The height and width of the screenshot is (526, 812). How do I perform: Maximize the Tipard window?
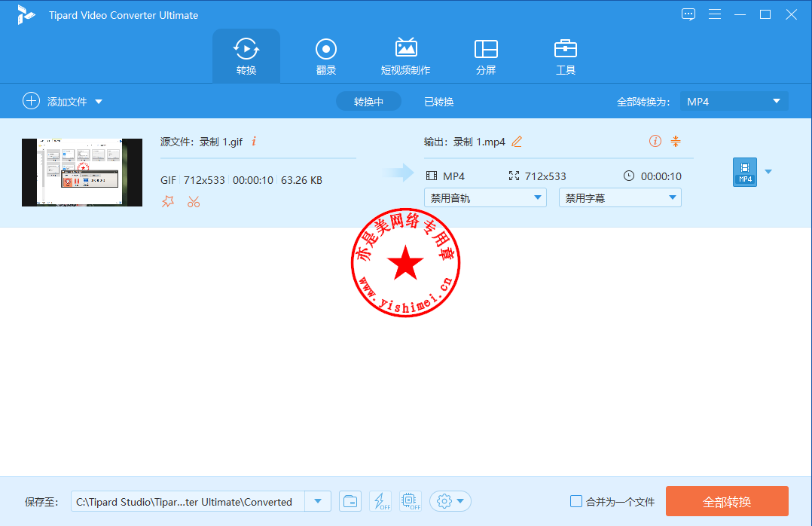(x=765, y=14)
